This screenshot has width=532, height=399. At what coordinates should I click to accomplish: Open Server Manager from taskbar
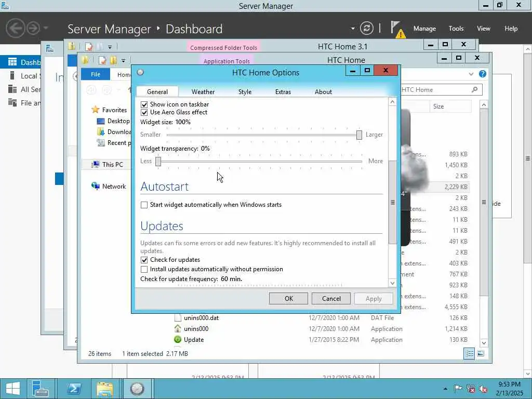(x=41, y=389)
